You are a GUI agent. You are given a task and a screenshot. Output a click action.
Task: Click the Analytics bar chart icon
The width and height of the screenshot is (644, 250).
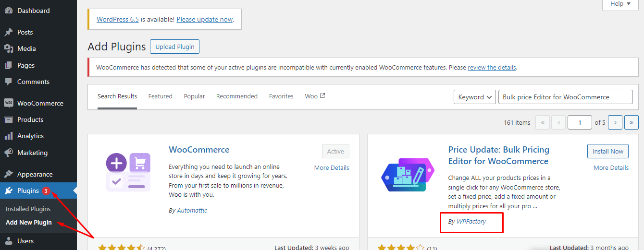point(9,136)
